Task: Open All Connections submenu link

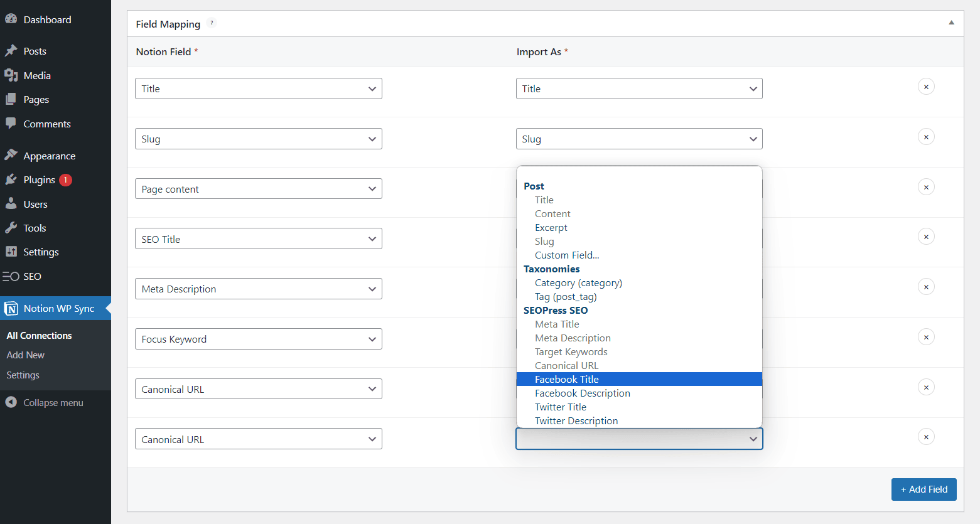Action: (x=39, y=336)
